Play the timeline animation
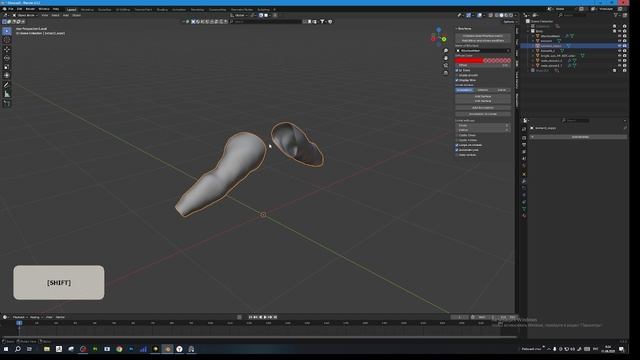Image resolution: width=640 pixels, height=360 pixels. tap(265, 317)
